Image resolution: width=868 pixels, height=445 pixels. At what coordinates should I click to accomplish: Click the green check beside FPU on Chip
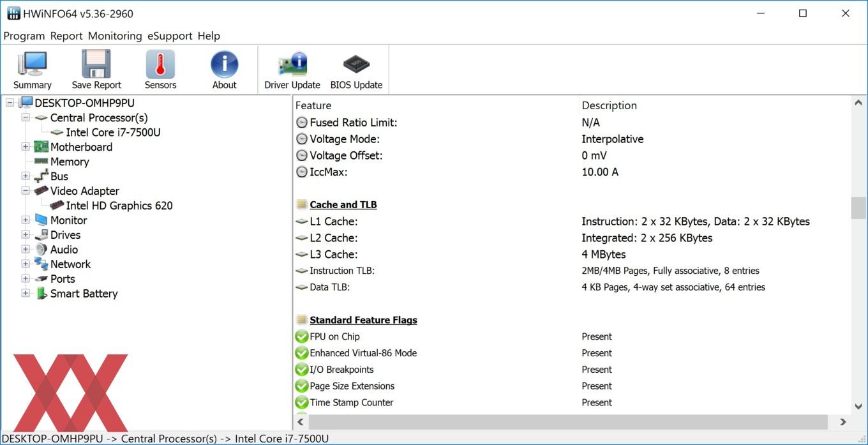coord(302,336)
